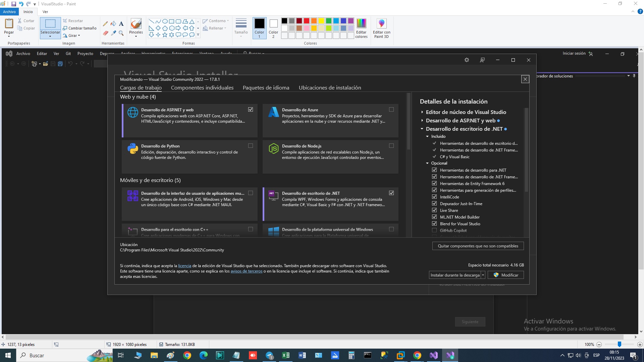Click the Python workload logo icon
This screenshot has height=362, width=644.
pos(133,148)
